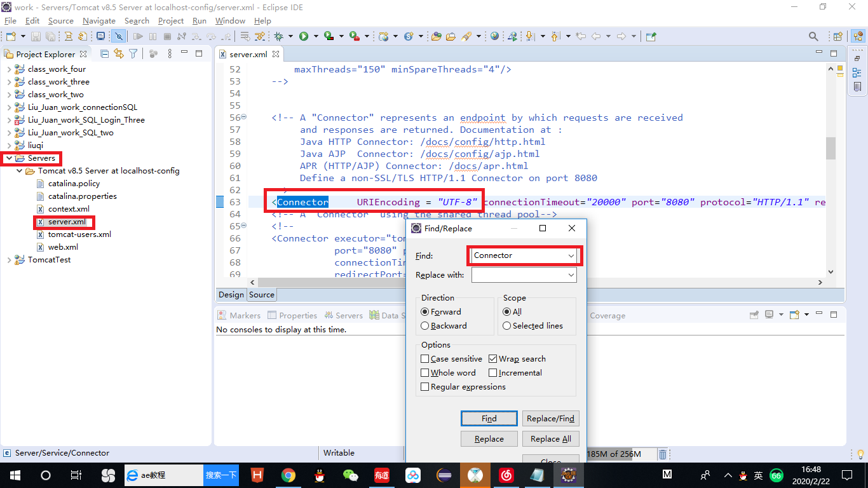
Task: Click the Replace button
Action: [x=489, y=439]
